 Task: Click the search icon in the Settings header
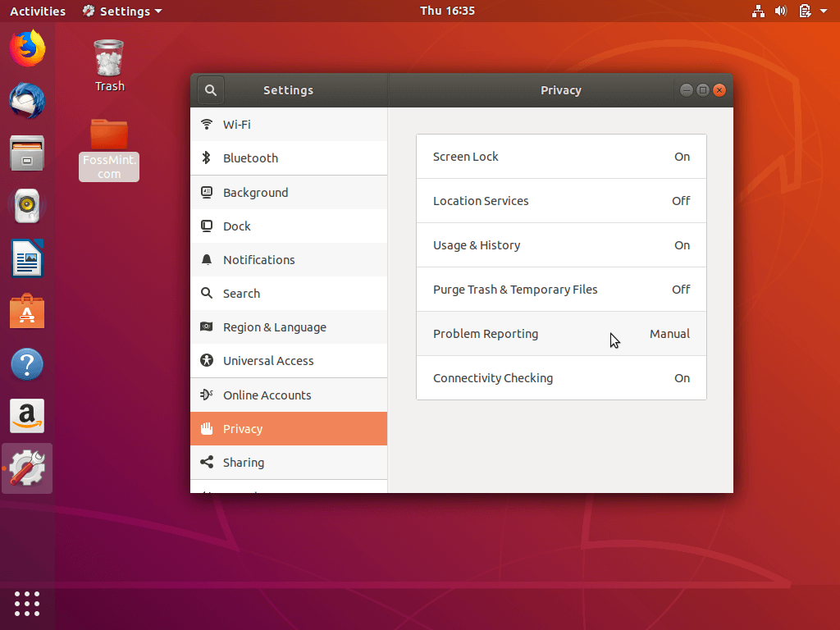(210, 90)
